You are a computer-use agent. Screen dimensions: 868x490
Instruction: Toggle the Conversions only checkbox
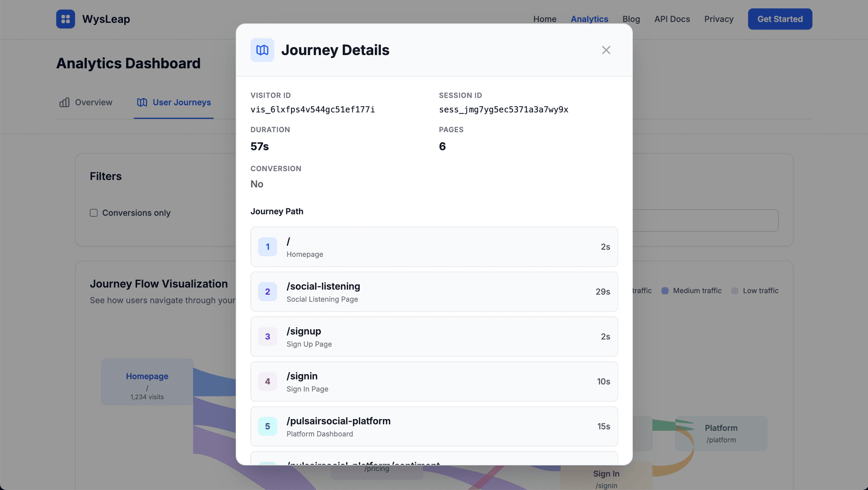click(x=94, y=213)
